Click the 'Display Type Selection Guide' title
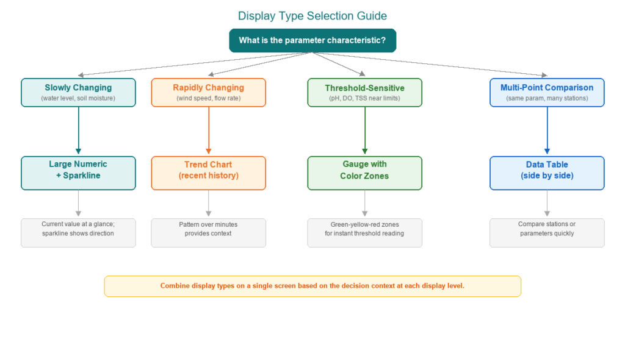This screenshot has width=625, height=364. (x=312, y=16)
